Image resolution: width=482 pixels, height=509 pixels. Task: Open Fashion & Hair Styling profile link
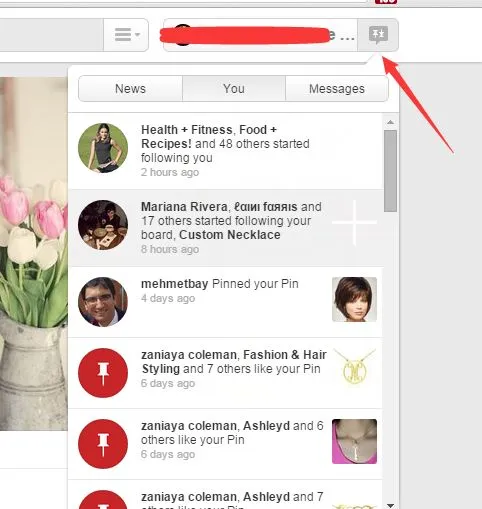click(x=234, y=362)
